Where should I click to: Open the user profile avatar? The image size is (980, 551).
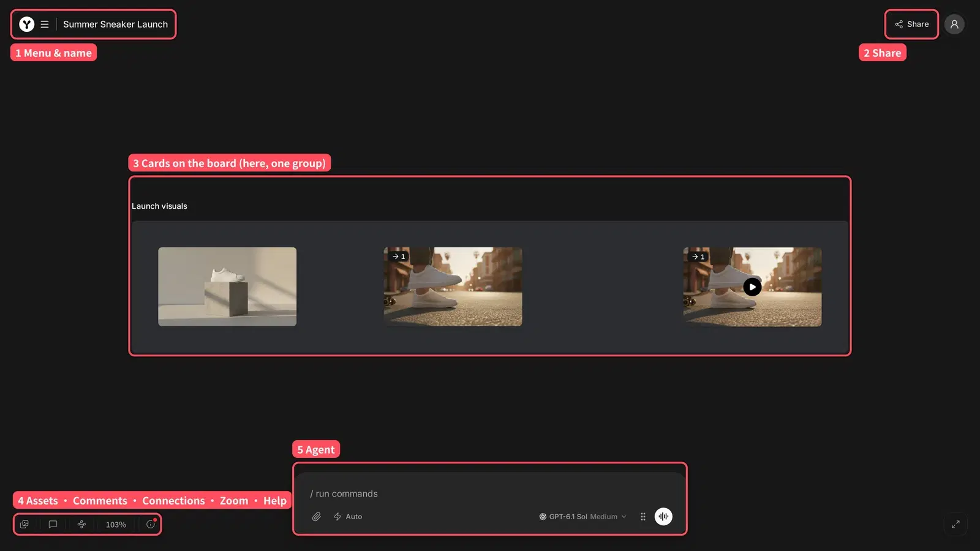click(954, 24)
